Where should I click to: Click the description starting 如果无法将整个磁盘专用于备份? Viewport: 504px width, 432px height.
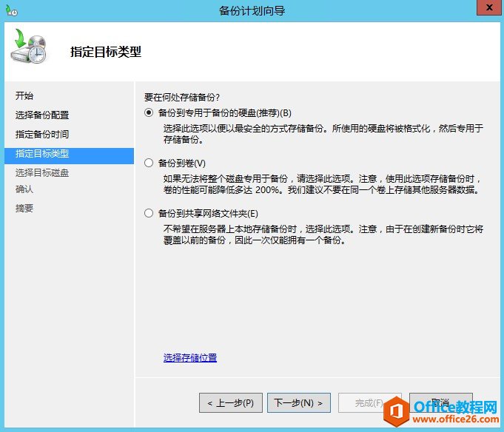(322, 184)
